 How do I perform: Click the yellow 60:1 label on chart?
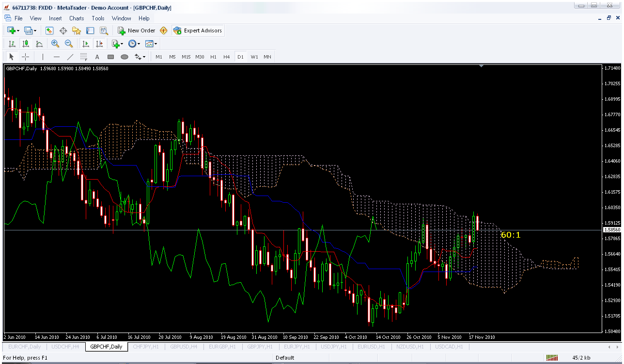coord(511,235)
